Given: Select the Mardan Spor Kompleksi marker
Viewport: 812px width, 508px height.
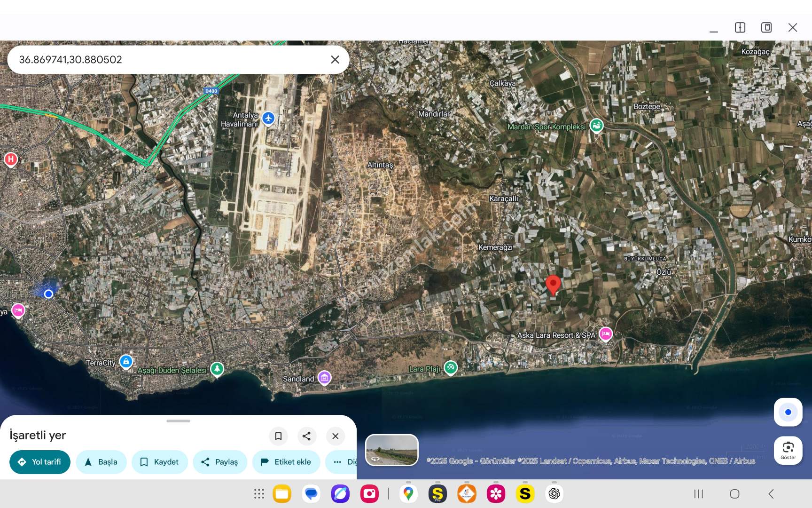Looking at the screenshot, I should click(596, 126).
